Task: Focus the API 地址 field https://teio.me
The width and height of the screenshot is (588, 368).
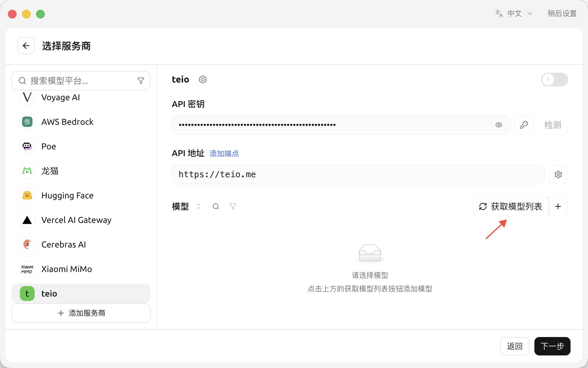Action: (358, 174)
